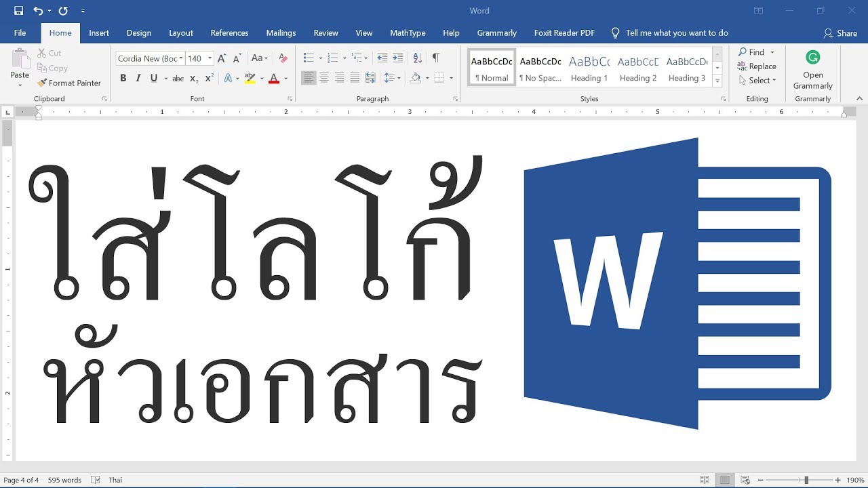This screenshot has width=868, height=488.
Task: Switch to the Insert tab
Action: [x=99, y=33]
